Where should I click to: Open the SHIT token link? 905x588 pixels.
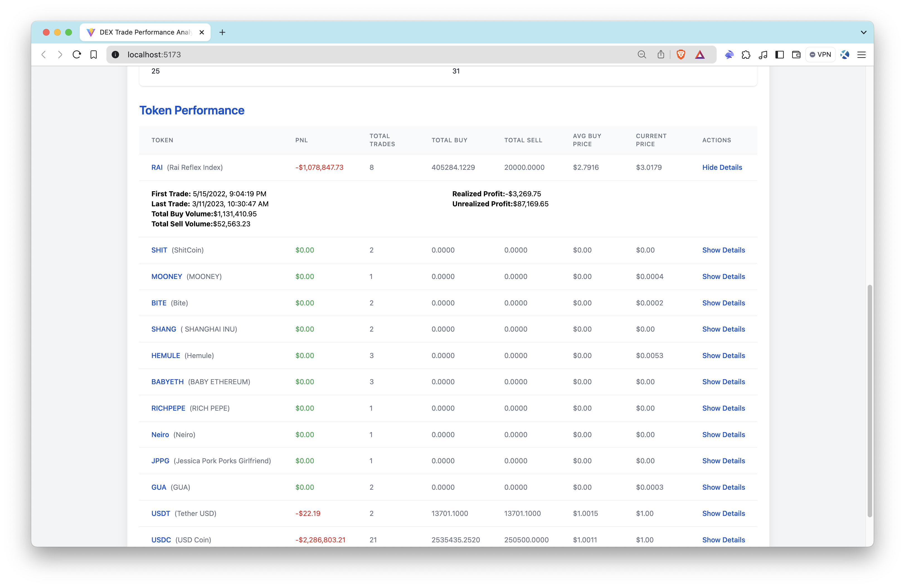point(159,250)
